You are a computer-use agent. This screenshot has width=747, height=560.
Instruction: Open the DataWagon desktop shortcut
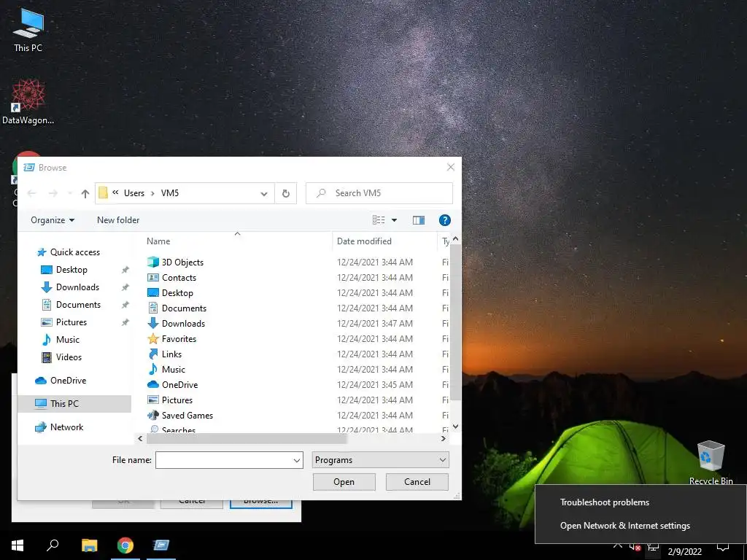[x=28, y=101]
